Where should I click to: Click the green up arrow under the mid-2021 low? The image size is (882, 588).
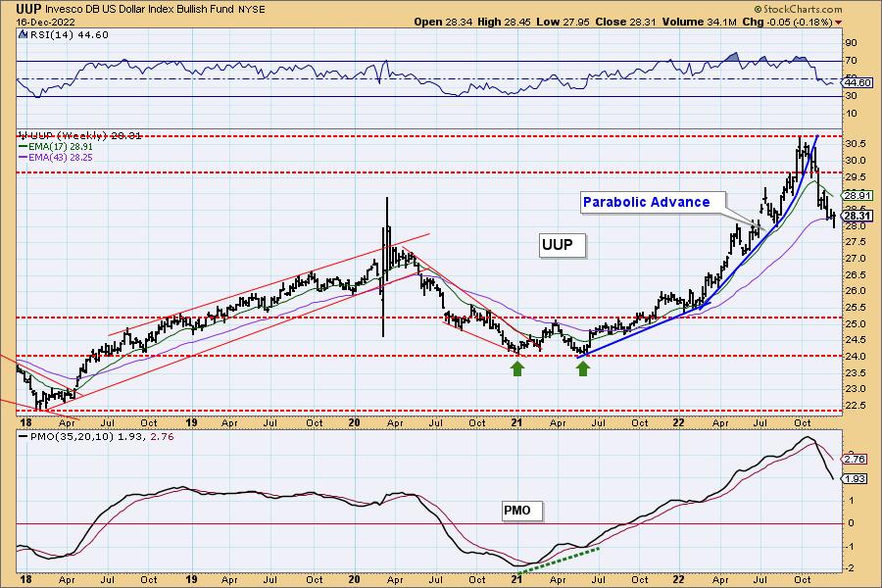583,368
